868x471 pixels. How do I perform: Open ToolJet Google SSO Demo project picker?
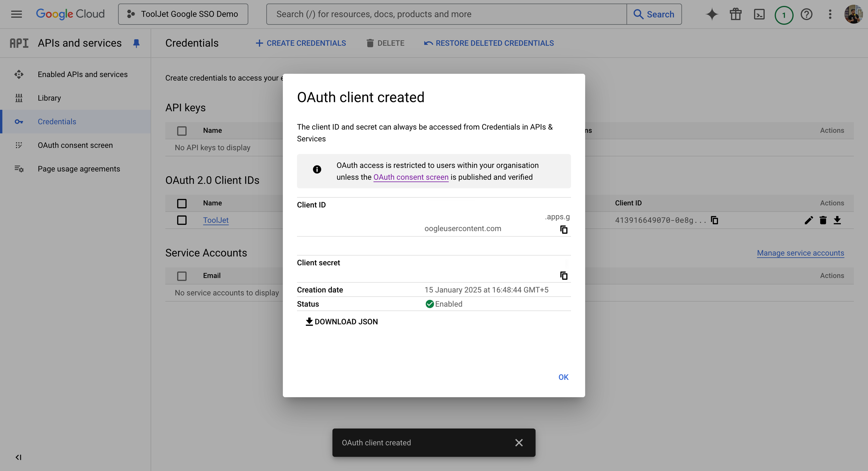[x=183, y=14]
